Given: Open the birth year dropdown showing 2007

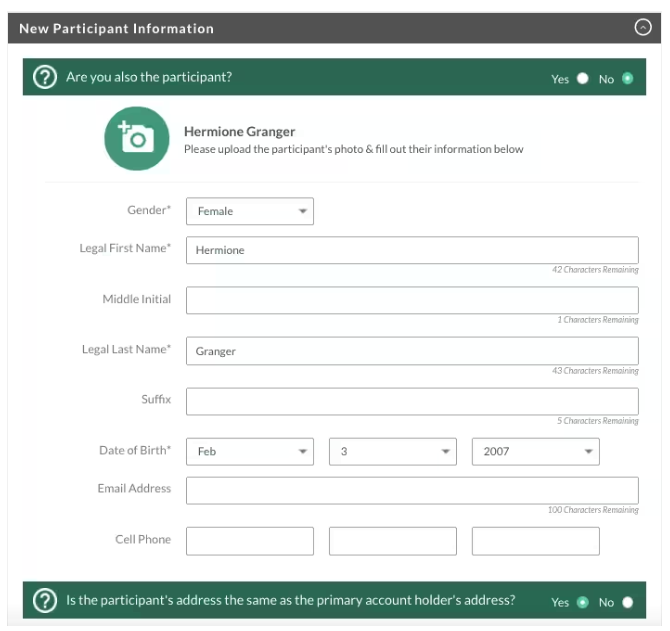Looking at the screenshot, I should tap(535, 452).
